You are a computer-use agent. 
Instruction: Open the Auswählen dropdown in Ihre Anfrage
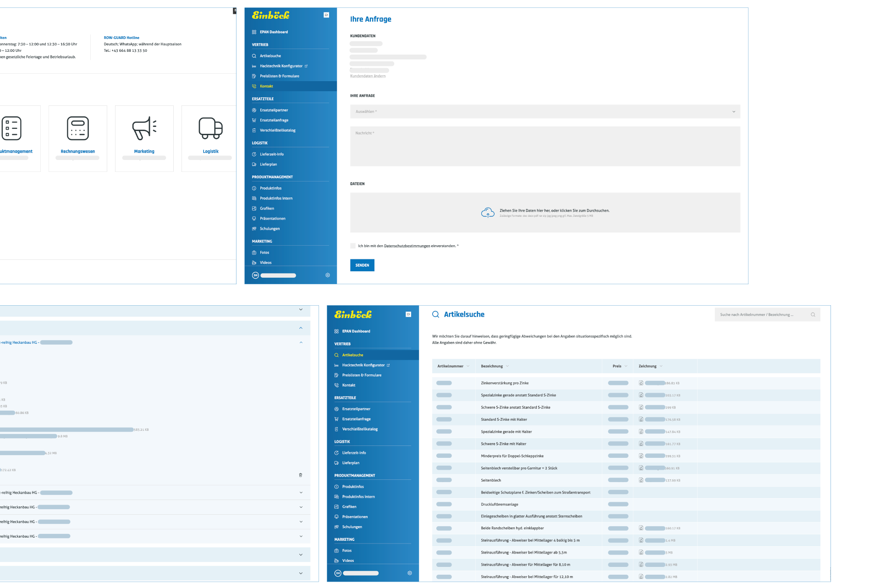(545, 112)
